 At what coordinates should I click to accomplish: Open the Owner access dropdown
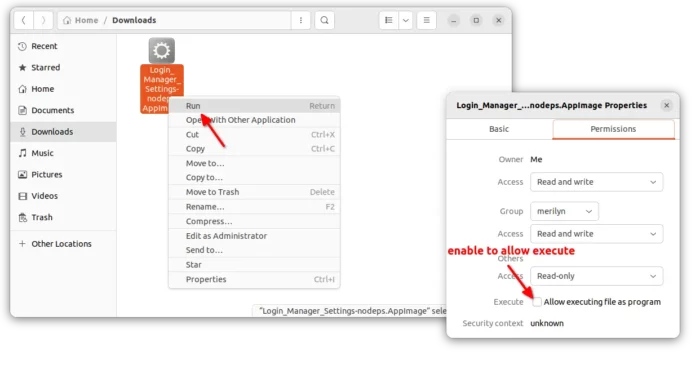pos(596,182)
